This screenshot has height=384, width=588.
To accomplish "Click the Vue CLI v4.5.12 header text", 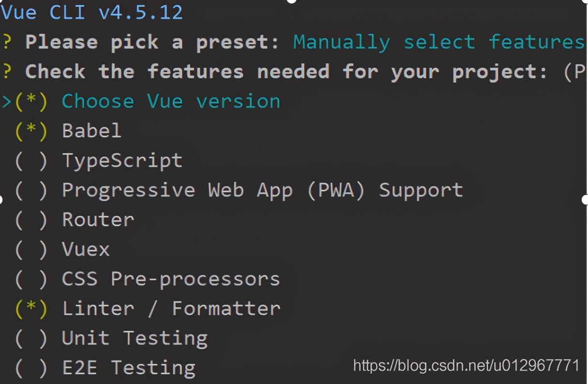I will pyautogui.click(x=92, y=12).
